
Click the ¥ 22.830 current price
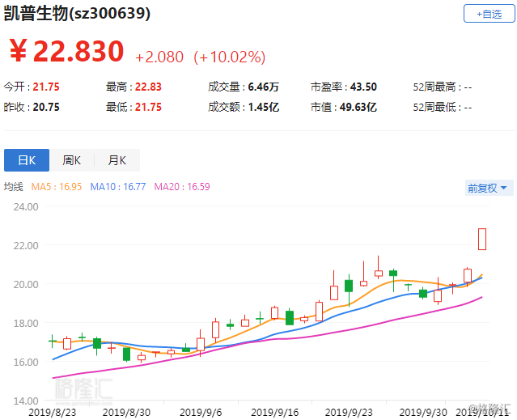point(66,52)
